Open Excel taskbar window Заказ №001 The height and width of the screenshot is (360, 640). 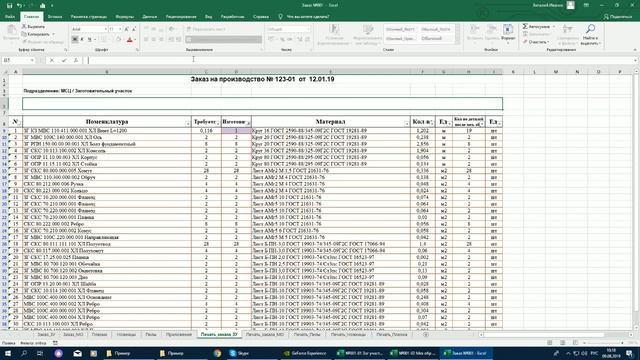[x=467, y=353]
